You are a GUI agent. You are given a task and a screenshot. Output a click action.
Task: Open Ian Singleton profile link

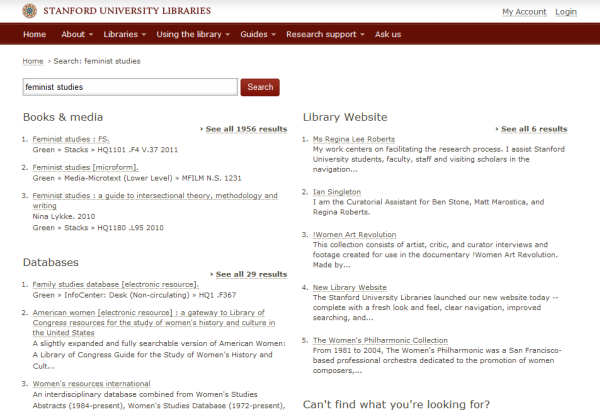point(337,192)
